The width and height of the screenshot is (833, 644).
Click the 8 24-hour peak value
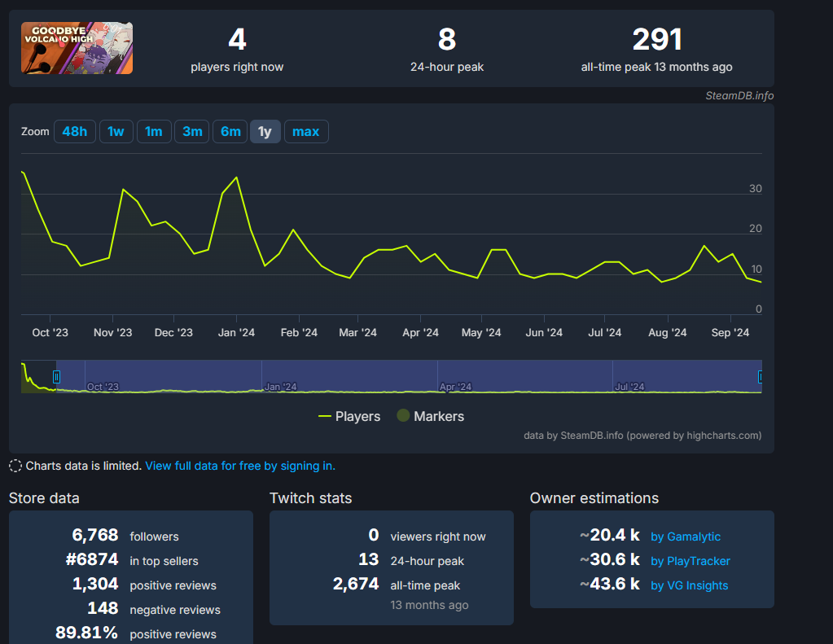coord(447,39)
